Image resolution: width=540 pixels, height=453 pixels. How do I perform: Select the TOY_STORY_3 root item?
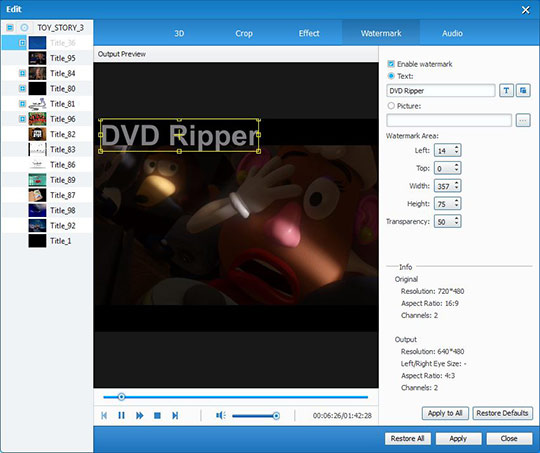pos(60,28)
